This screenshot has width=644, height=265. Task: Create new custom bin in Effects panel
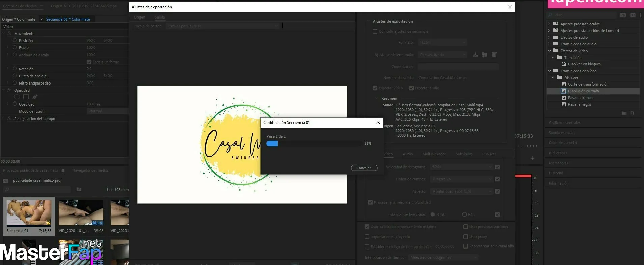point(624,113)
